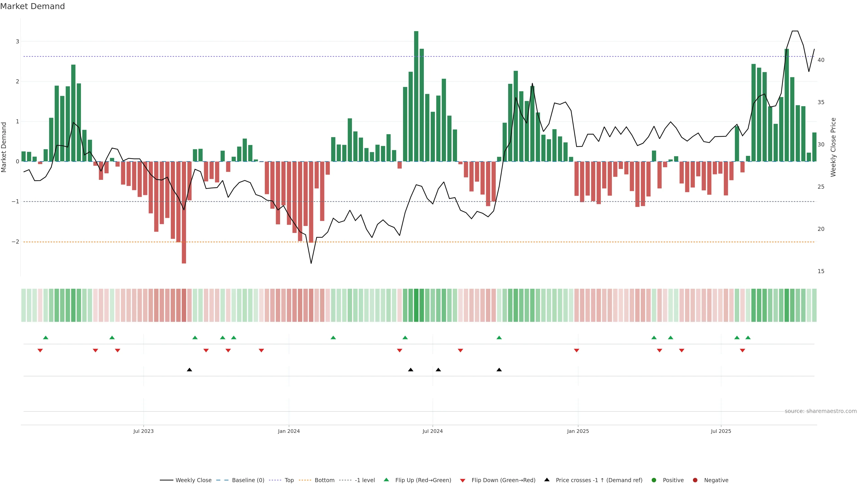Click Flip Up green triangle legend icon
This screenshot has width=868, height=488.
(x=386, y=480)
